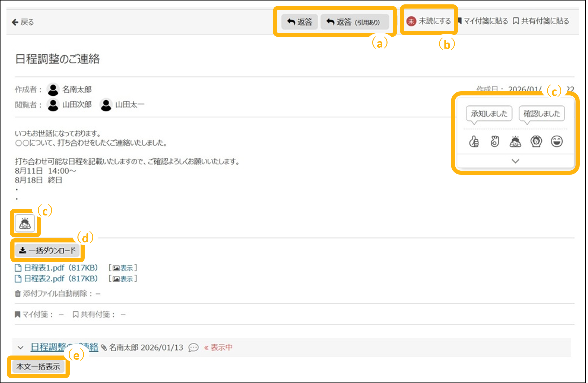Click the surprised face reaction icon
Viewport: 588px width, 383px height.
pyautogui.click(x=536, y=142)
